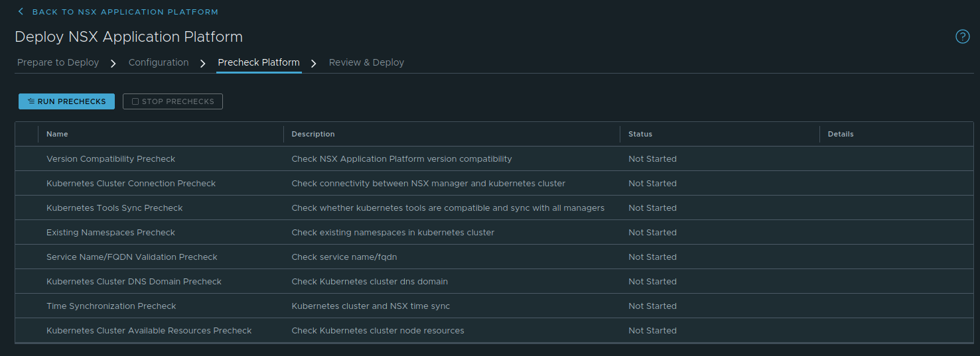This screenshot has width=980, height=356.
Task: Select Kubernetes Cluster Connection Precheck row
Action: [x=131, y=184]
